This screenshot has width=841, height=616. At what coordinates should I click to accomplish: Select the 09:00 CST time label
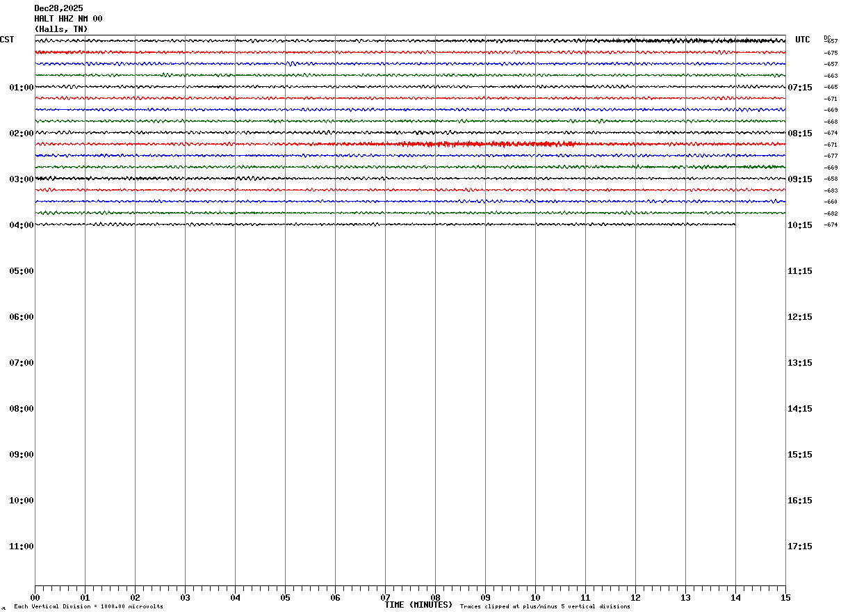pos(22,455)
